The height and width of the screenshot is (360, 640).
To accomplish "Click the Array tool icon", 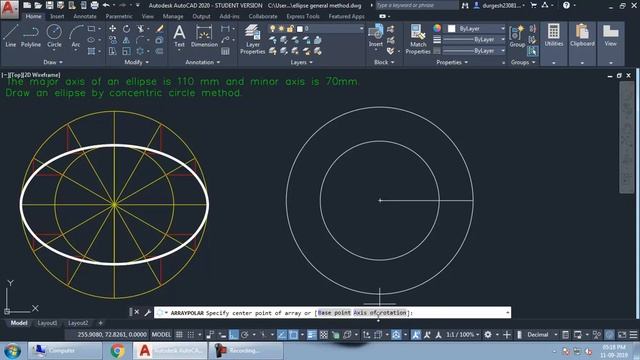I will pos(140,51).
